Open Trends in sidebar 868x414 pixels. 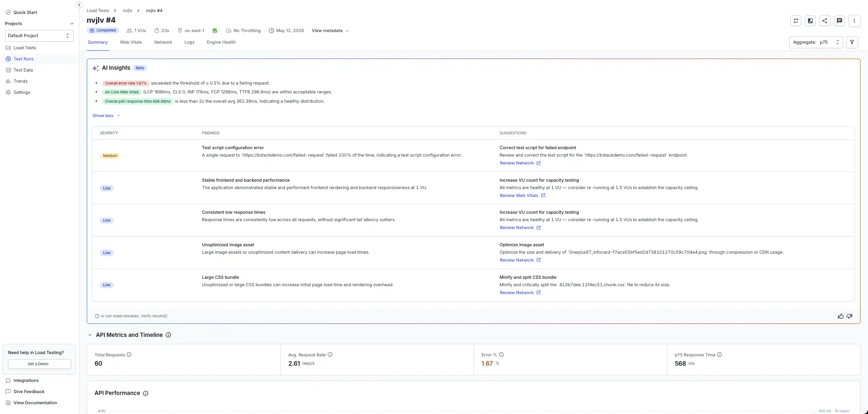tap(20, 81)
